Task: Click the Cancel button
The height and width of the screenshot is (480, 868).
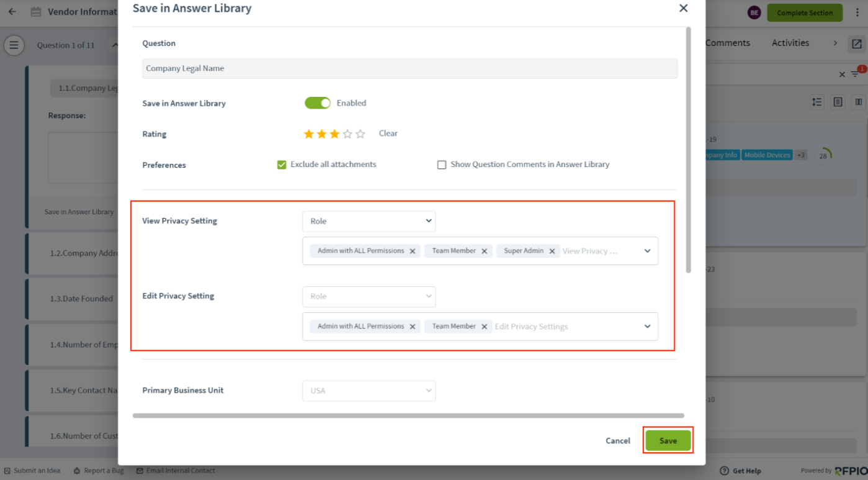Action: pos(618,440)
